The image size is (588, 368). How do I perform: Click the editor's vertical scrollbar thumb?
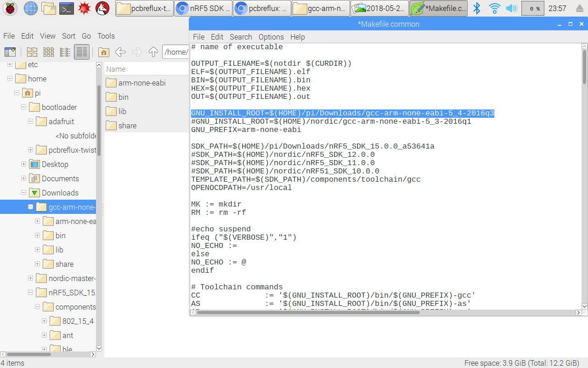[x=584, y=67]
